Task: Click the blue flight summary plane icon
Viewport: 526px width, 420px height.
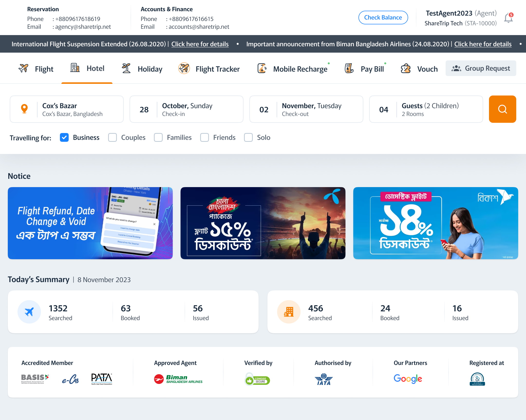Action: 29,312
